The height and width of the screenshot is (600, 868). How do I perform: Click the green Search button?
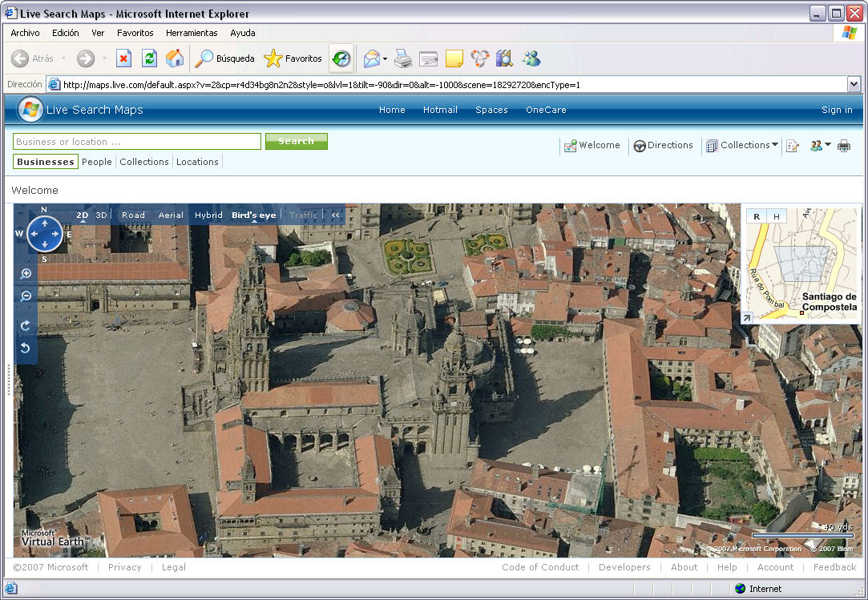coord(297,141)
